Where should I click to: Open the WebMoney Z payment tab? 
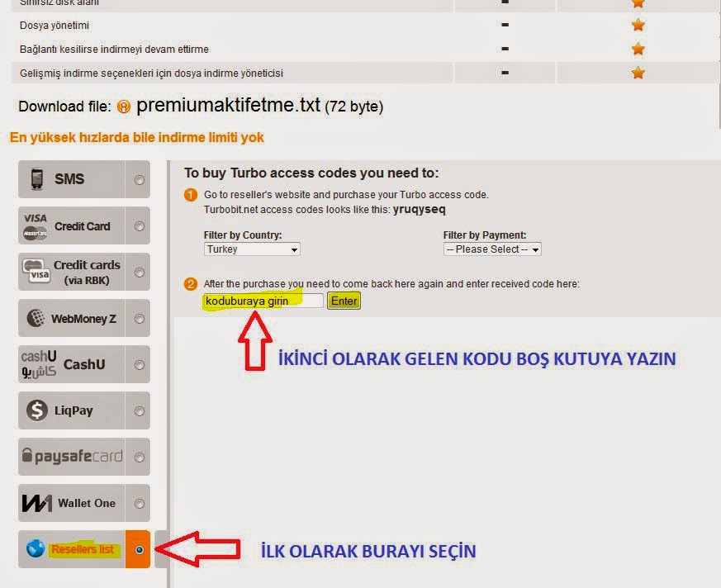pos(84,318)
